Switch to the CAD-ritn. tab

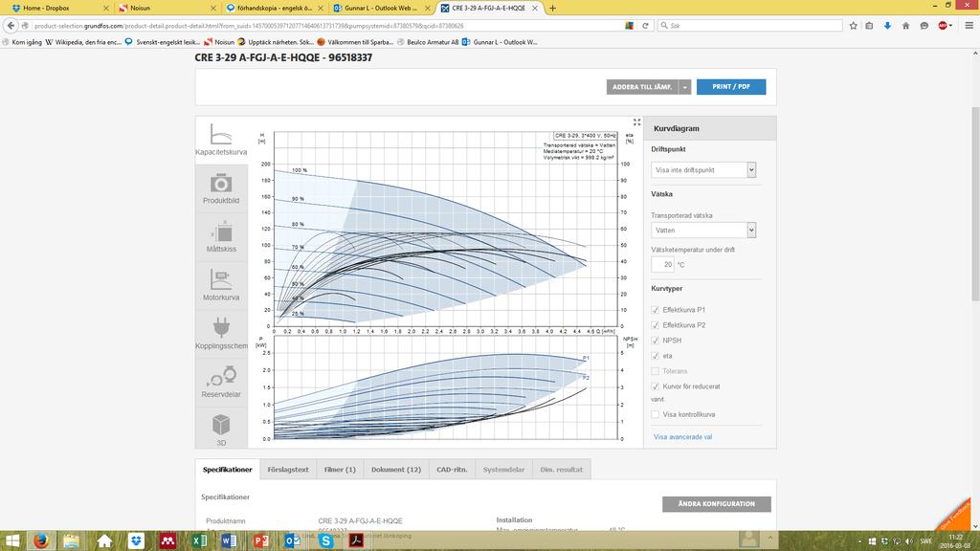[452, 470]
